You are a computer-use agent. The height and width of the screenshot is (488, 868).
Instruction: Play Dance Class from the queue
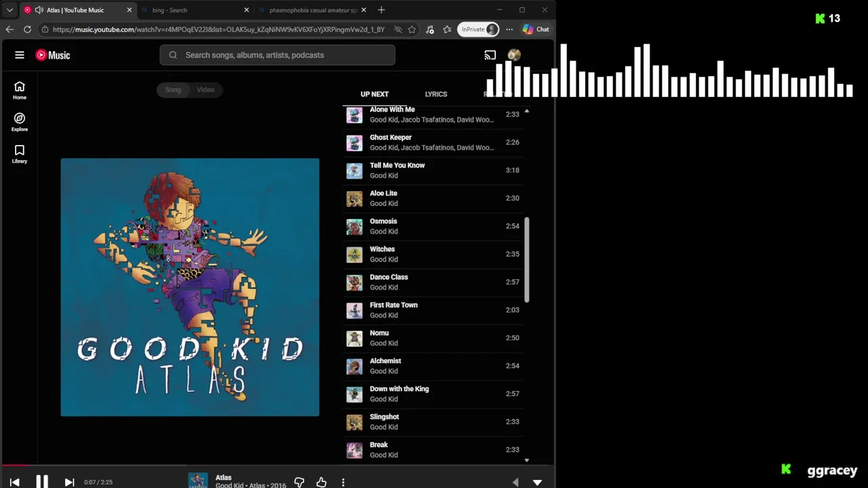(x=433, y=282)
